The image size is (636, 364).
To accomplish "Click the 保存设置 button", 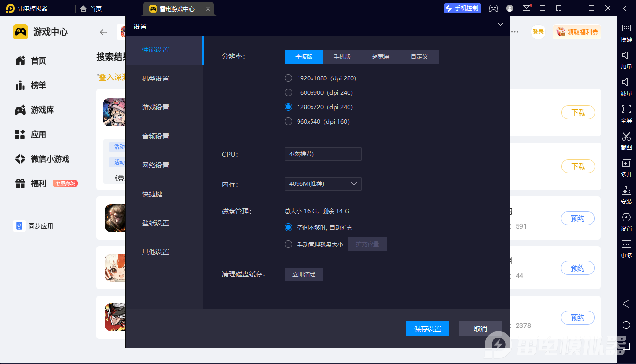I will pyautogui.click(x=428, y=328).
